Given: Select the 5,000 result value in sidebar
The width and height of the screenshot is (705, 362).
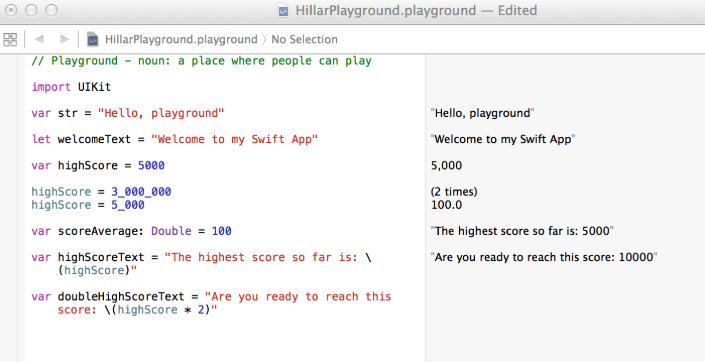Looking at the screenshot, I should [446, 166].
